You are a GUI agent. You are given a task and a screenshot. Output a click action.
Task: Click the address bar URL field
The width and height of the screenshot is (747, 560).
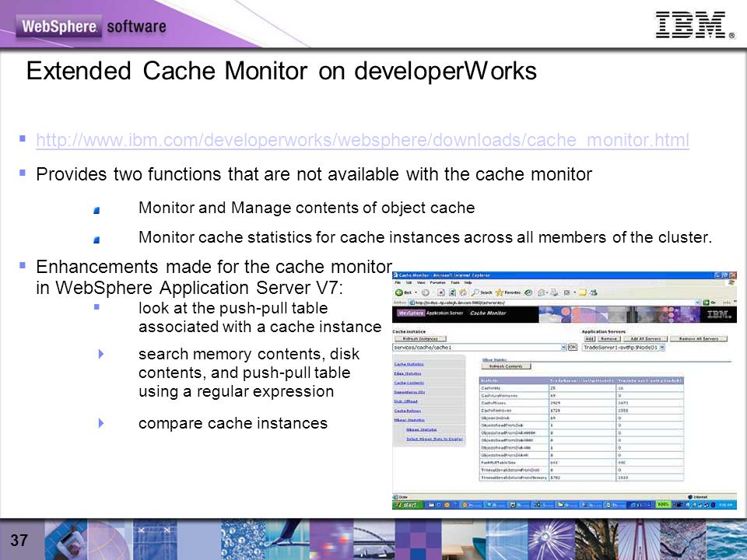(x=554, y=303)
